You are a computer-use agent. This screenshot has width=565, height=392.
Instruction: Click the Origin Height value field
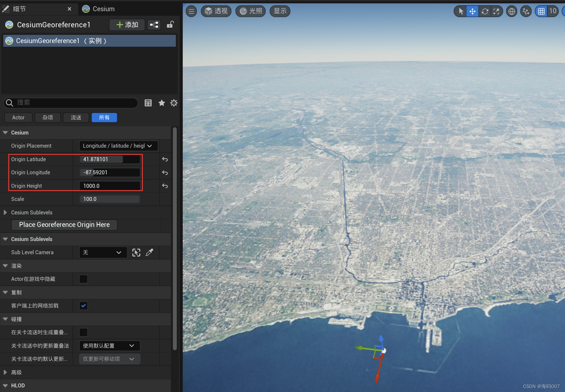pos(110,186)
